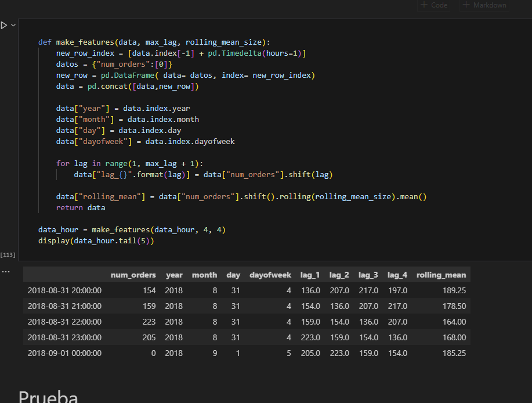
Task: Click the Prueba markdown heading
Action: pyautogui.click(x=48, y=396)
